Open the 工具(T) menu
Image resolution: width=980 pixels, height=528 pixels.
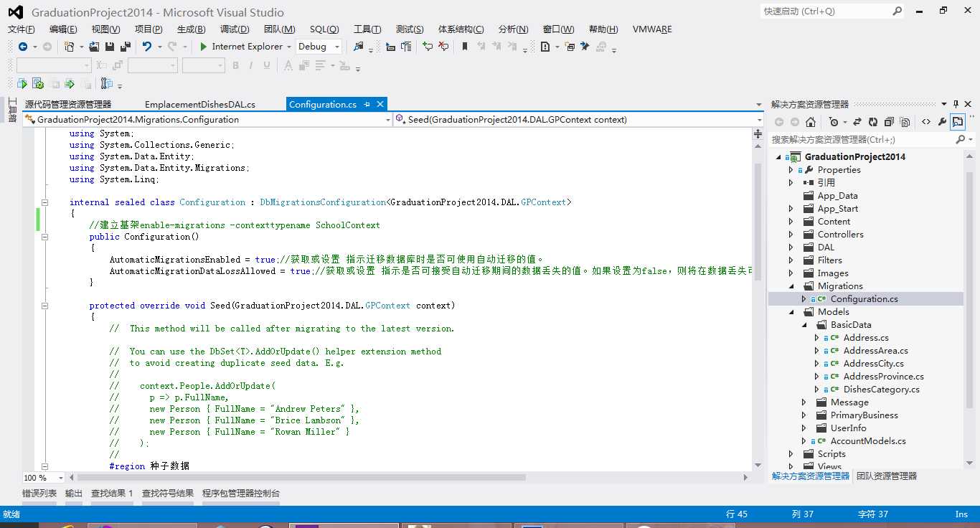coord(367,29)
